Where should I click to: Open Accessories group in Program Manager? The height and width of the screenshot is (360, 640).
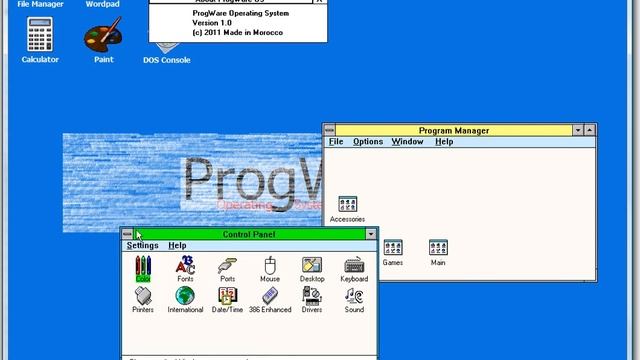point(347,209)
